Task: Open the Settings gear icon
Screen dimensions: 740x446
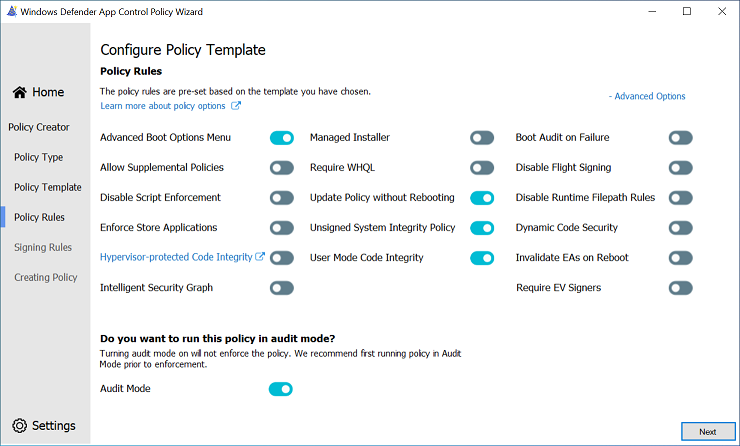Action: coord(19,425)
